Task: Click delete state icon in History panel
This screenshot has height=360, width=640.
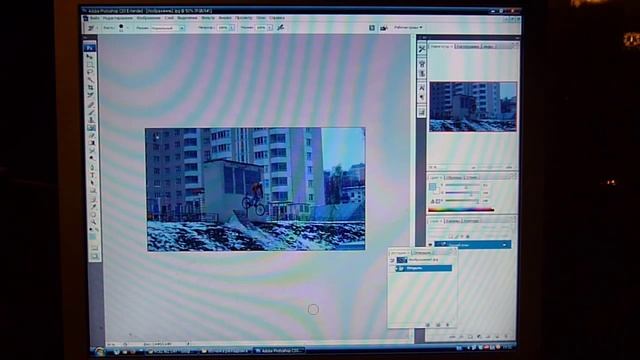Action: pos(448,325)
